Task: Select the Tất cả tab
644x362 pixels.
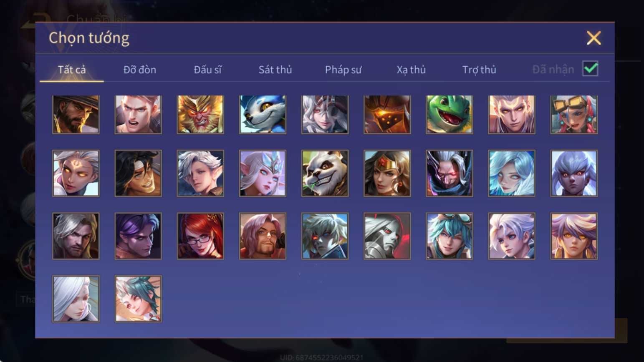Action: tap(72, 70)
